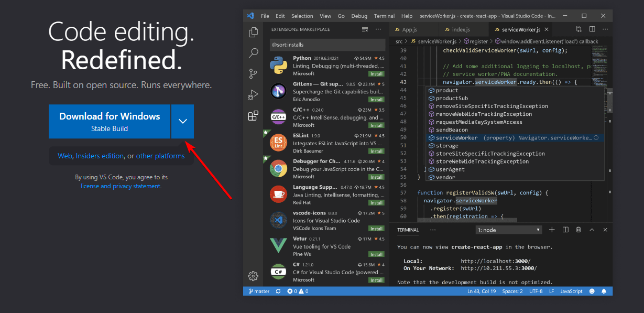Click Download for Windows button

pyautogui.click(x=110, y=121)
